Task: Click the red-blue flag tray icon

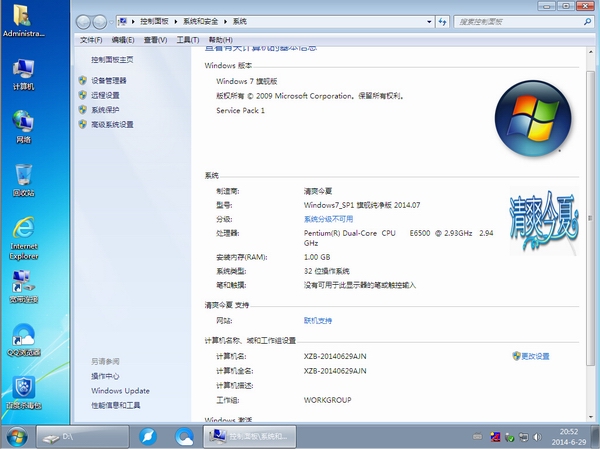Action: (x=496, y=437)
